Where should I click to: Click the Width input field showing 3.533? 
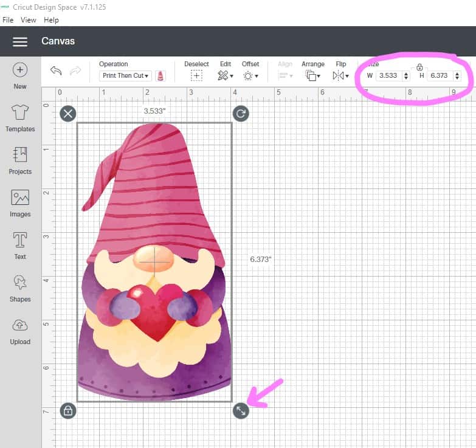point(389,75)
